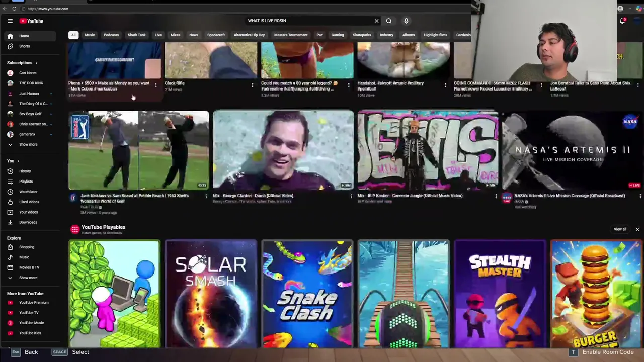Play BLP Kosher Concrete Jungle thumbnail
This screenshot has width=644, height=362.
click(428, 150)
